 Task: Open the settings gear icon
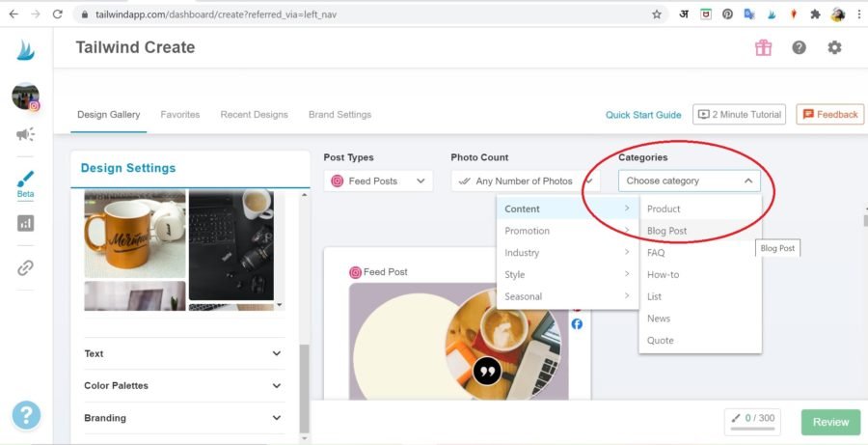pos(834,47)
